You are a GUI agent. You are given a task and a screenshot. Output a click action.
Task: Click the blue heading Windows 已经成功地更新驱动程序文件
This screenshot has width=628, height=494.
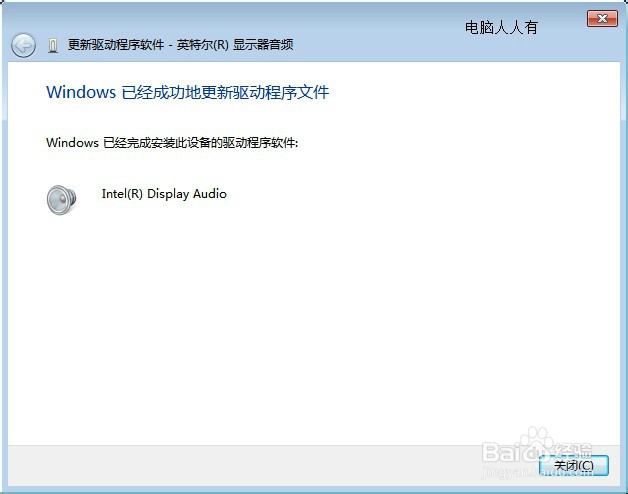point(187,92)
